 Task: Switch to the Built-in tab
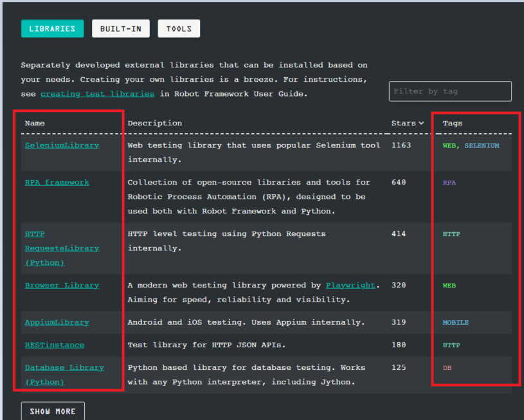[120, 29]
